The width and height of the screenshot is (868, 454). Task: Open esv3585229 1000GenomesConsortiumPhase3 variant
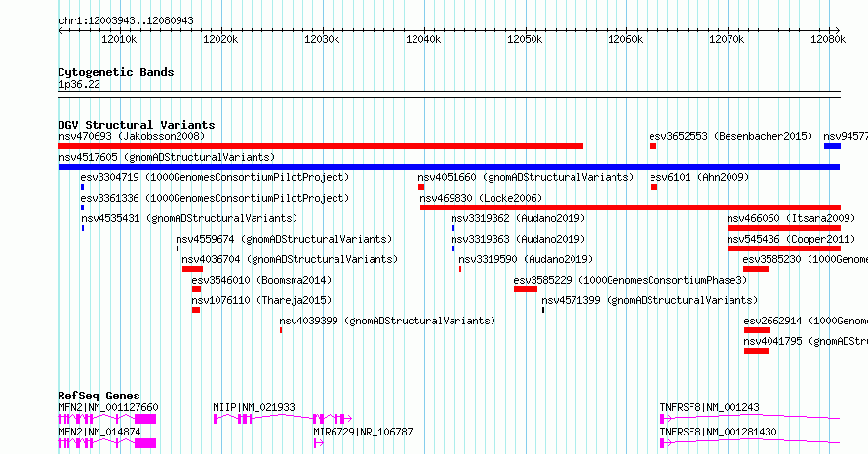[x=630, y=280]
